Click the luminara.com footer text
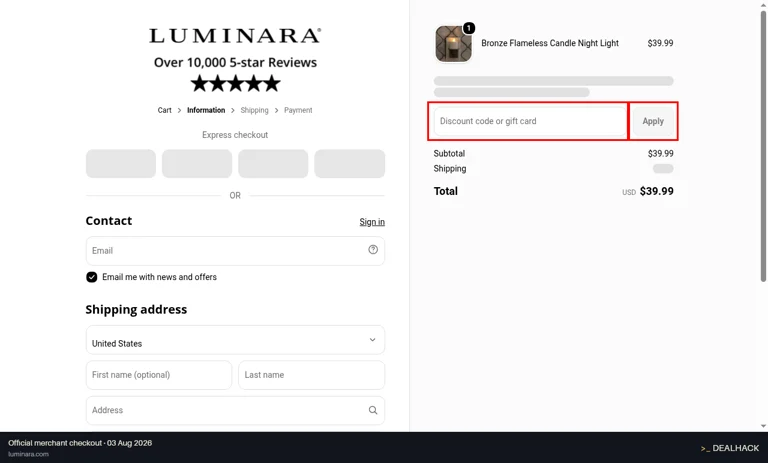The image size is (768, 463). (x=28, y=454)
